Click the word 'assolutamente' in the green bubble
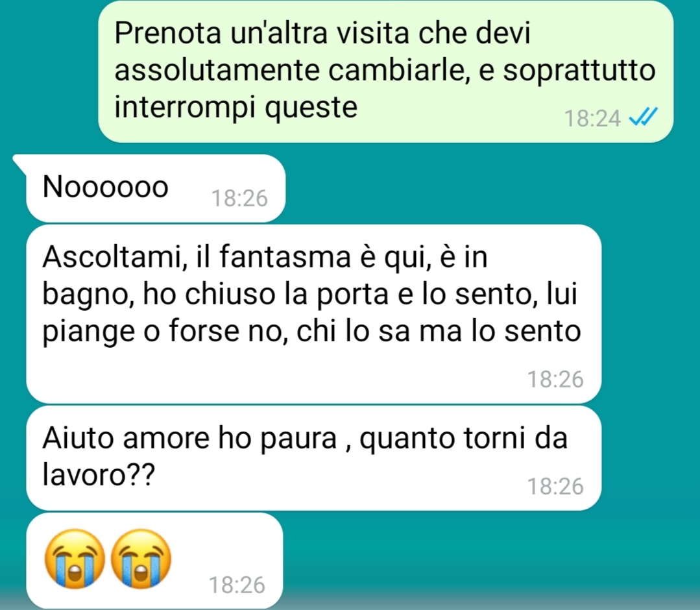 (x=217, y=71)
